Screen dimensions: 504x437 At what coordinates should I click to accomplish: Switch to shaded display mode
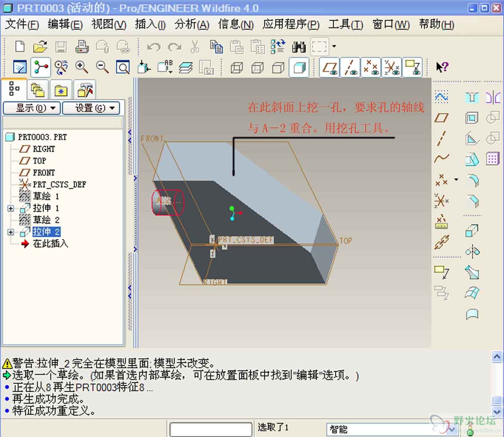[299, 67]
